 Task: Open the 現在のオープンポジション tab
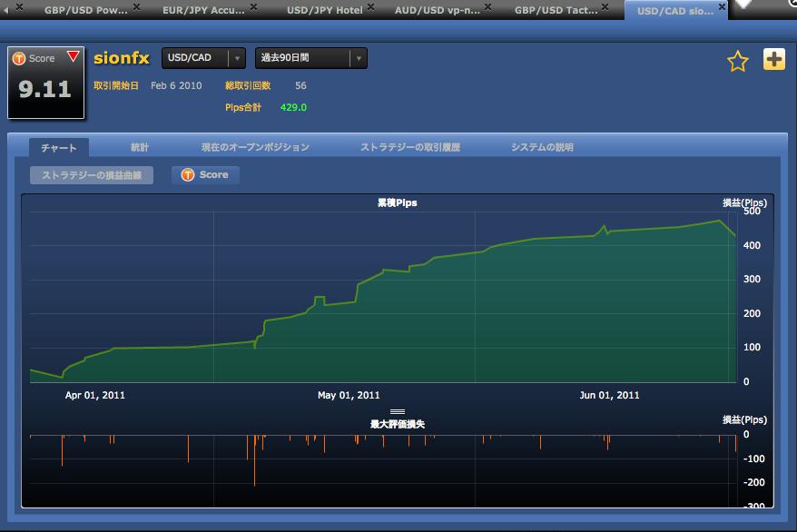tap(255, 147)
